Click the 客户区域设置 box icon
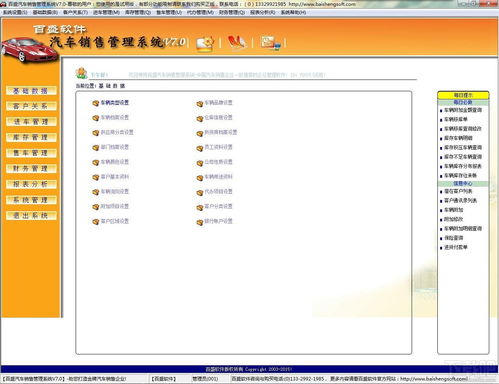The height and width of the screenshot is (384, 499). (96, 222)
